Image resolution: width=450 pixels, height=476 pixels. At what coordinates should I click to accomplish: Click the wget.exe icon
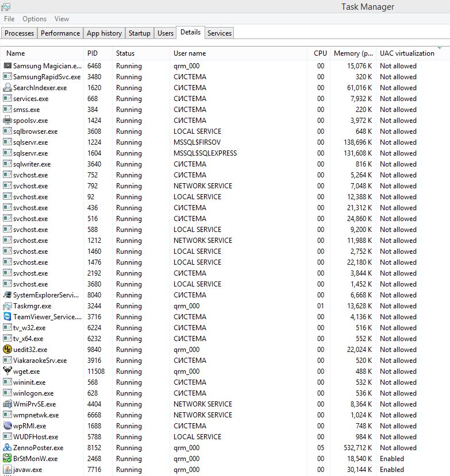[x=7, y=371]
